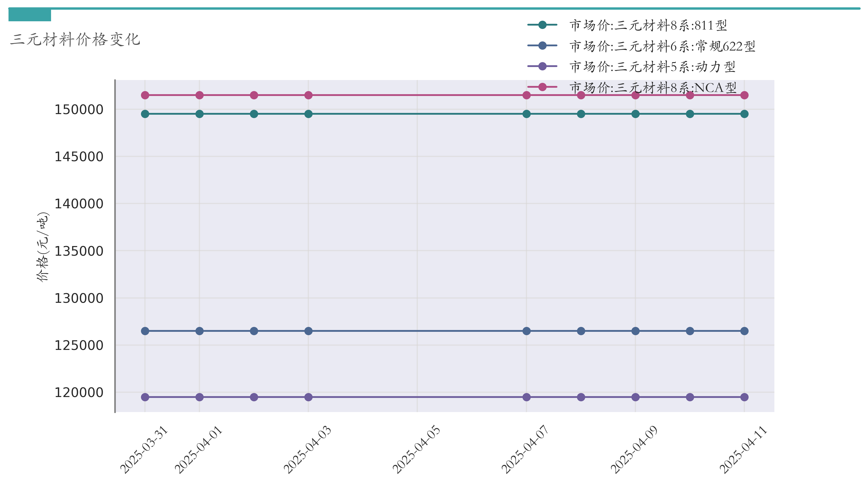Select the 5系动力型 data point on 2025-04-11
Image resolution: width=868 pixels, height=485 pixels.
tap(744, 397)
